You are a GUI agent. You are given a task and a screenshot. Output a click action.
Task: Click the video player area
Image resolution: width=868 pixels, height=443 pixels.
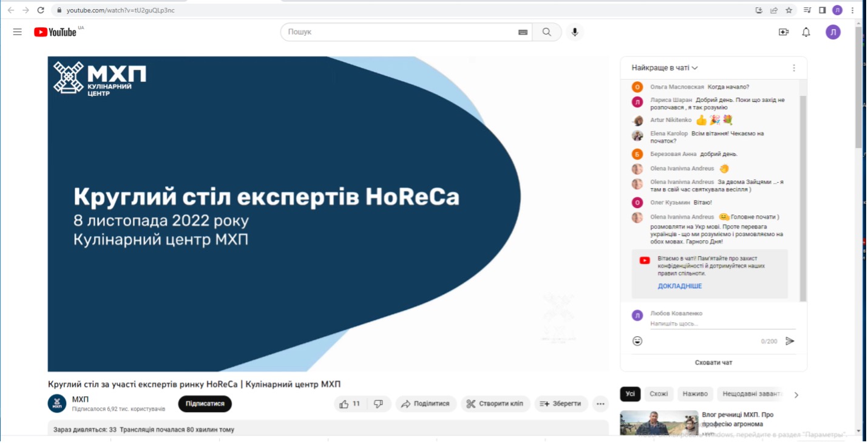pos(329,214)
